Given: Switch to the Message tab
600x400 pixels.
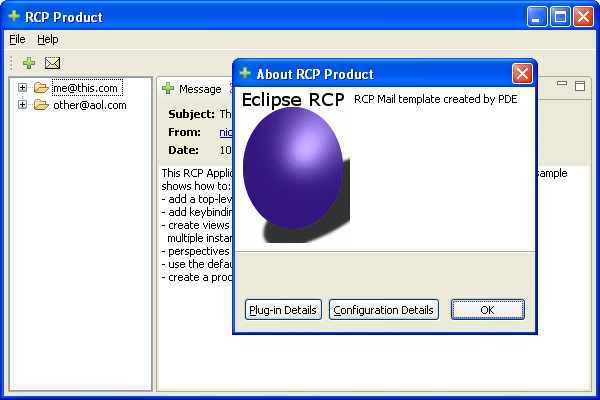Looking at the screenshot, I should coord(200,89).
